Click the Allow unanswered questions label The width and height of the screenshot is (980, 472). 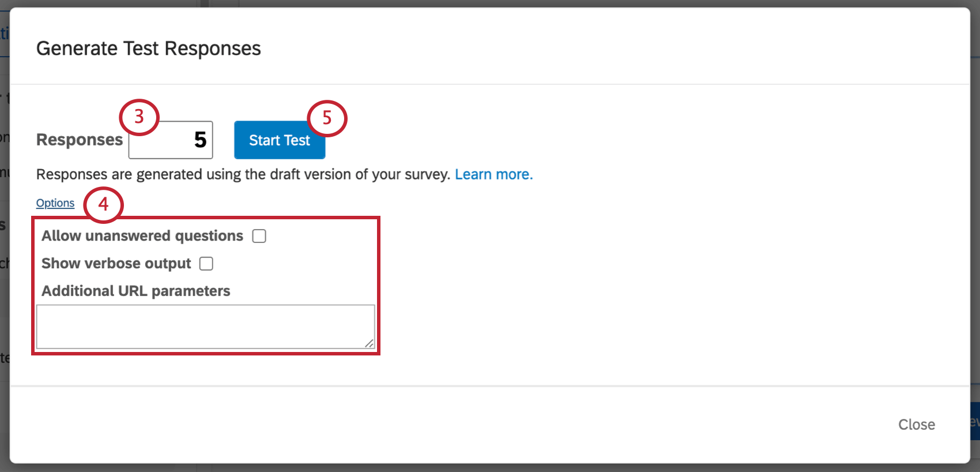tap(142, 236)
